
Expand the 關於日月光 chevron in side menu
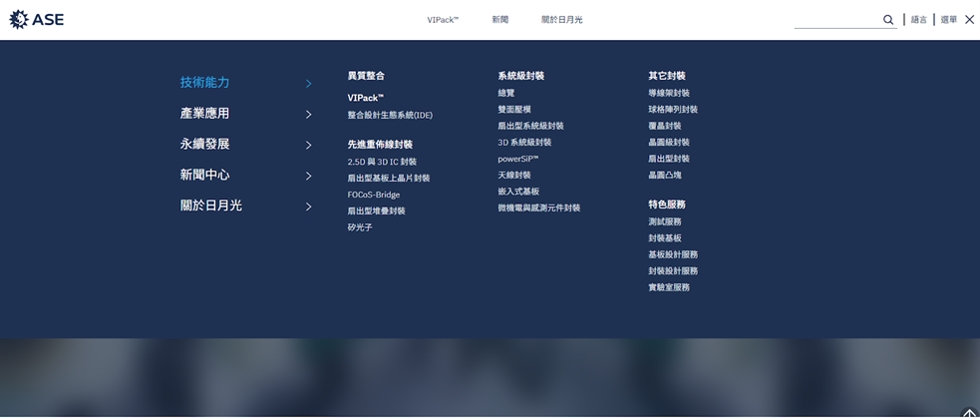click(x=309, y=208)
